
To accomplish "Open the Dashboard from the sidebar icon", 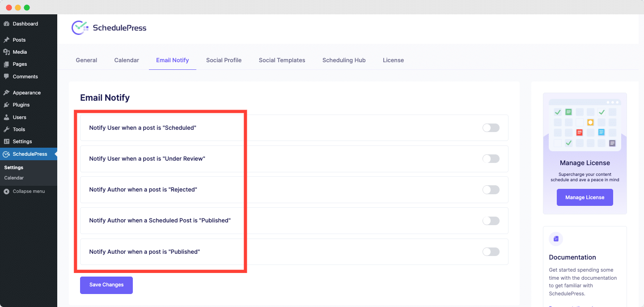I will click(x=7, y=23).
